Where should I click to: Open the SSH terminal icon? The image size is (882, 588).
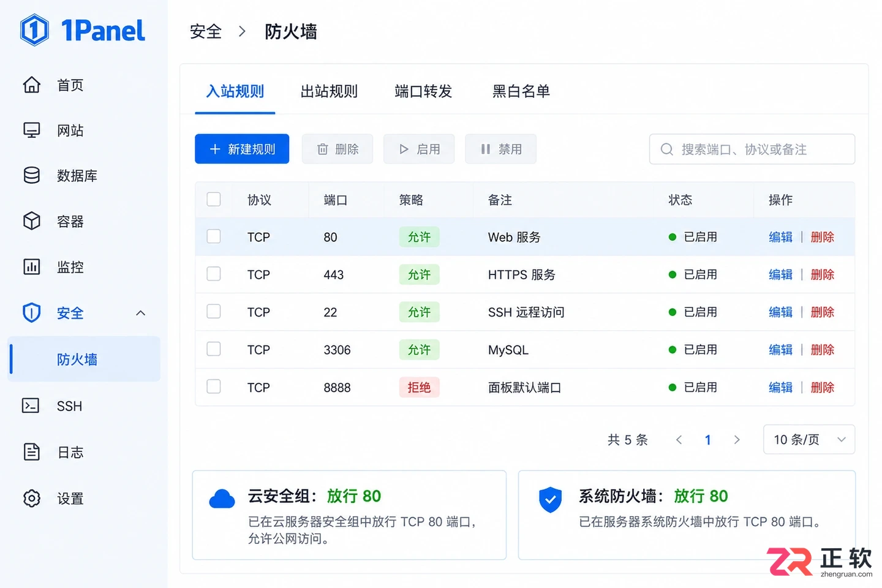[31, 405]
